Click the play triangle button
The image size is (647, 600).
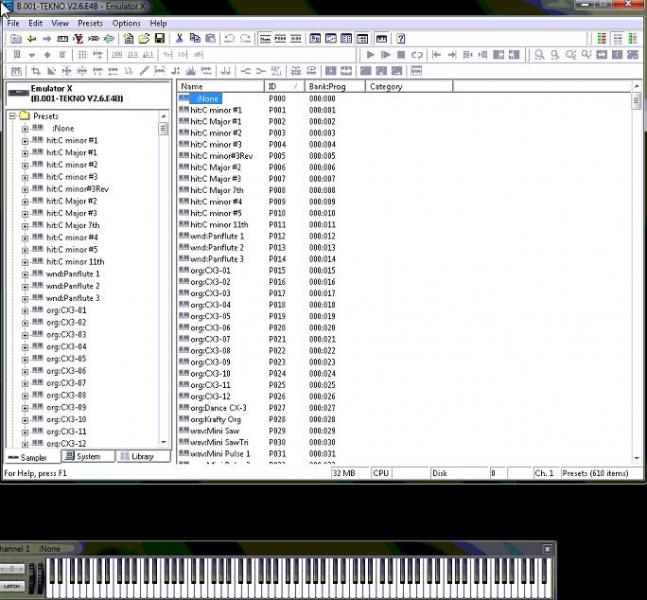click(370, 55)
